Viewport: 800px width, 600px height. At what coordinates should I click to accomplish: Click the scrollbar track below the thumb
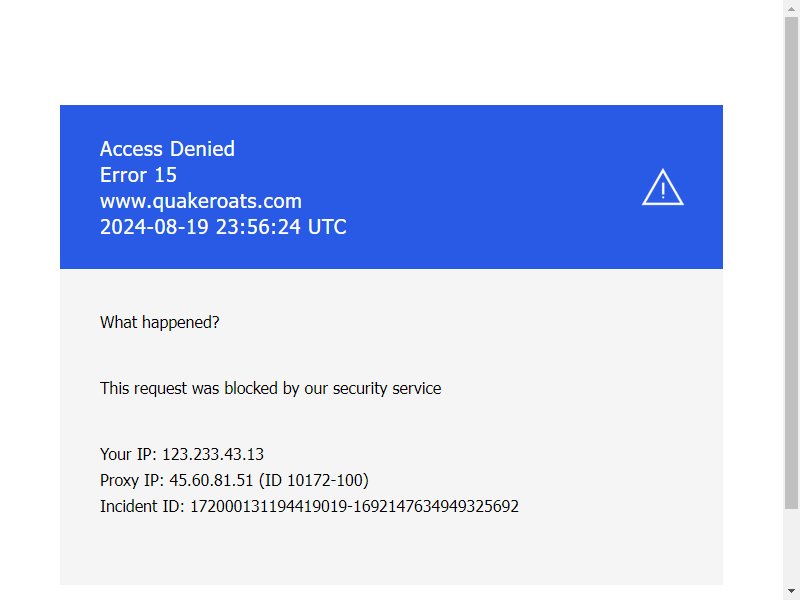(x=791, y=546)
